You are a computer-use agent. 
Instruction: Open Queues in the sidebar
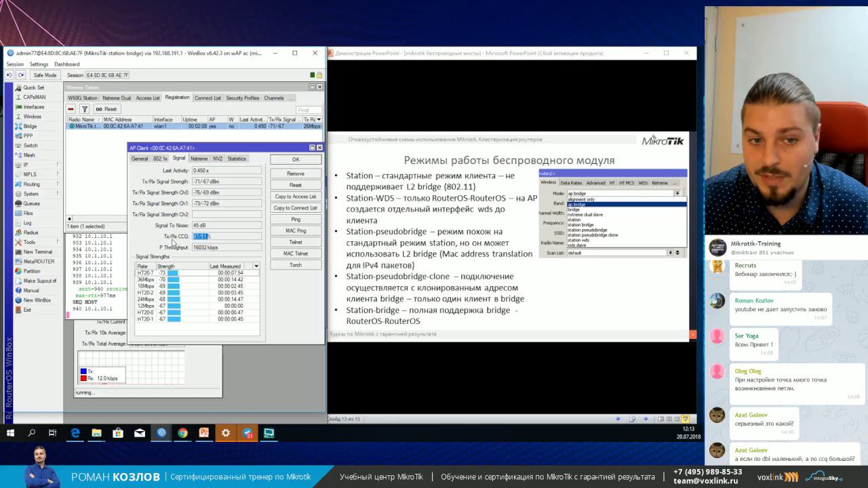coord(32,203)
